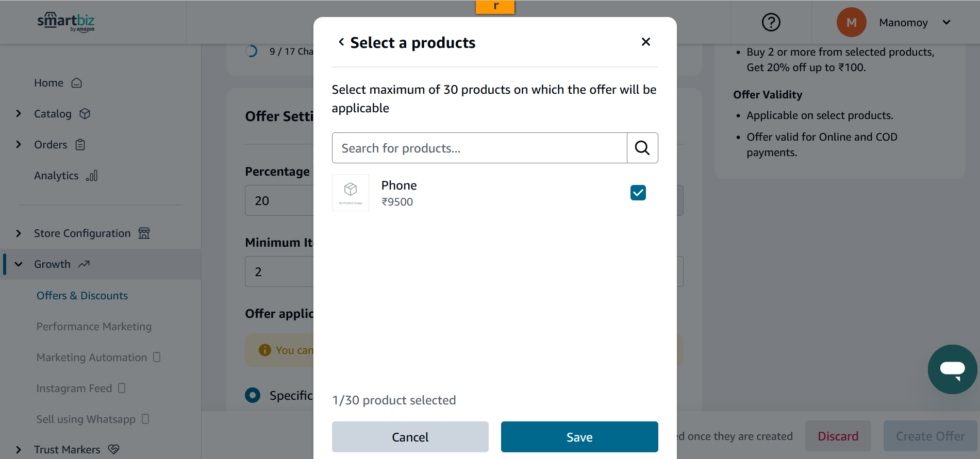Click the Phone product placeholder image
Image resolution: width=980 pixels, height=459 pixels.
pos(351,193)
